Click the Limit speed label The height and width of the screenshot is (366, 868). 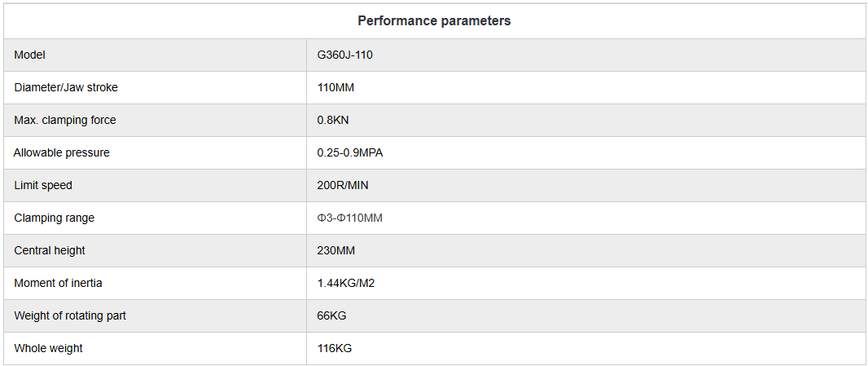click(43, 185)
